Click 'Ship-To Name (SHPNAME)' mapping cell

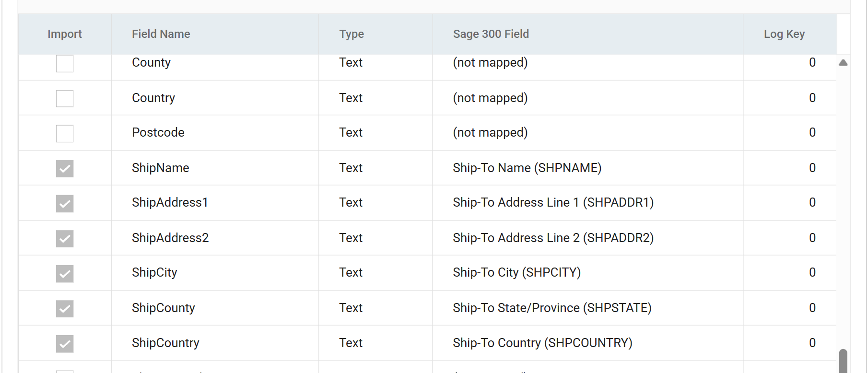point(588,168)
